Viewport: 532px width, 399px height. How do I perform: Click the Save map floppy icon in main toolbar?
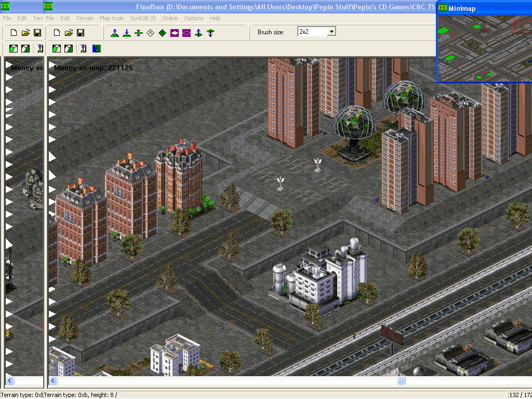tap(81, 33)
